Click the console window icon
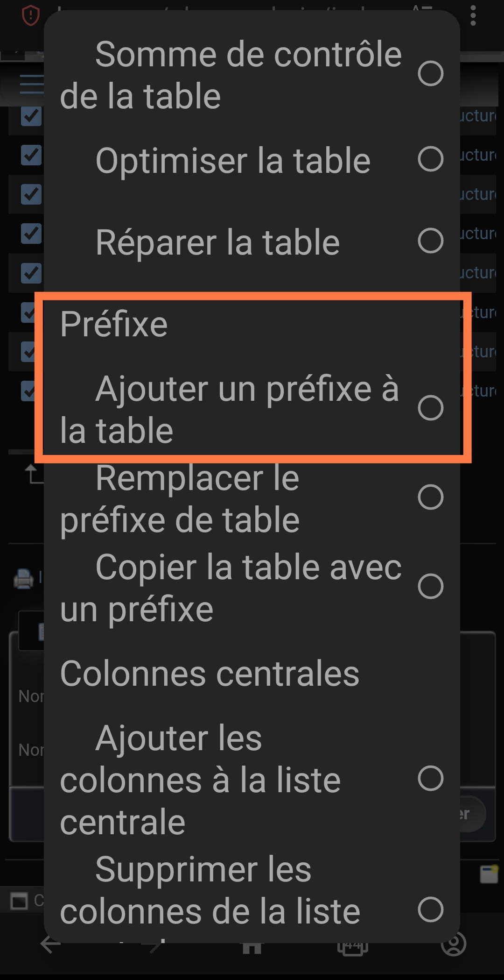The image size is (504, 980). coord(19,901)
